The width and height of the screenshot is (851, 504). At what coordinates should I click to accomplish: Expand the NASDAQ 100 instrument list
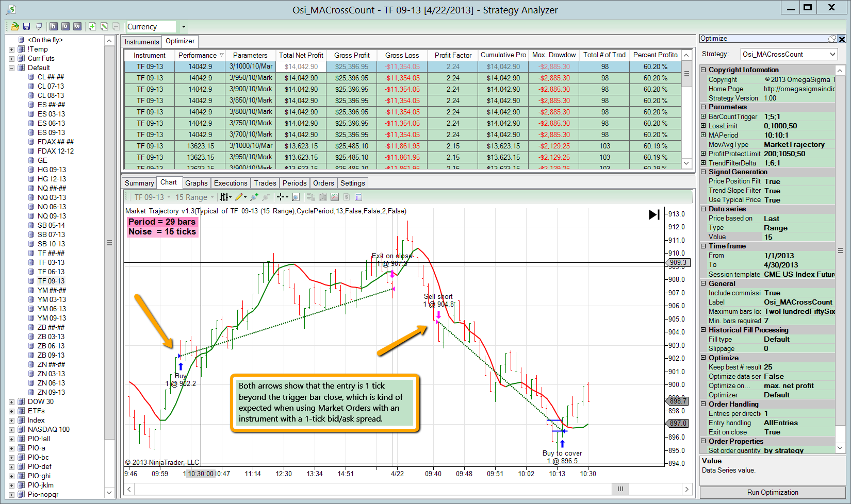pyautogui.click(x=12, y=430)
